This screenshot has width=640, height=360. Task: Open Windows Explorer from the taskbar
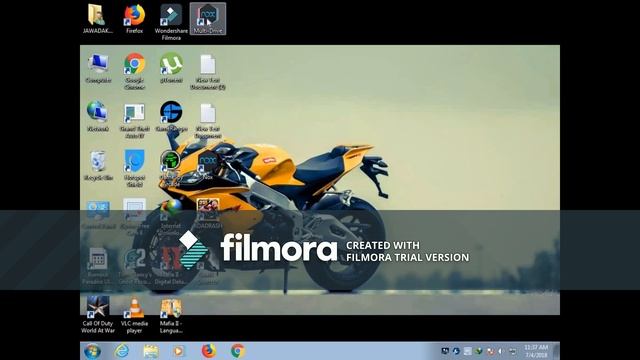[151, 351]
